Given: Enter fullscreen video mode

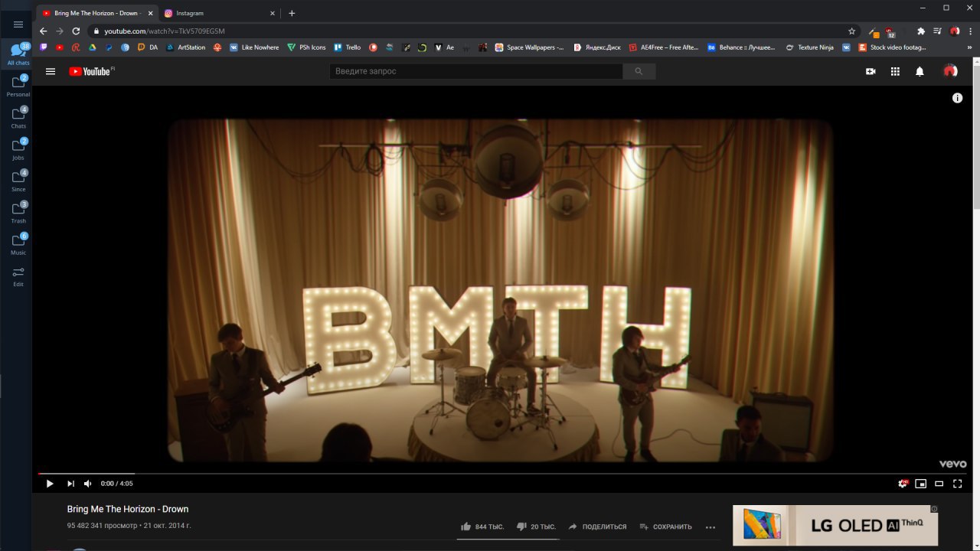Looking at the screenshot, I should (957, 484).
